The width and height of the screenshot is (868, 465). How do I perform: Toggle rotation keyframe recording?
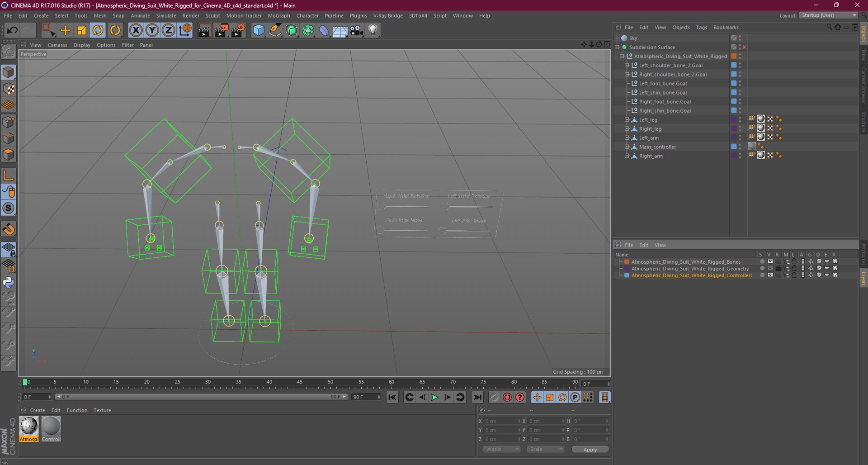coord(562,397)
